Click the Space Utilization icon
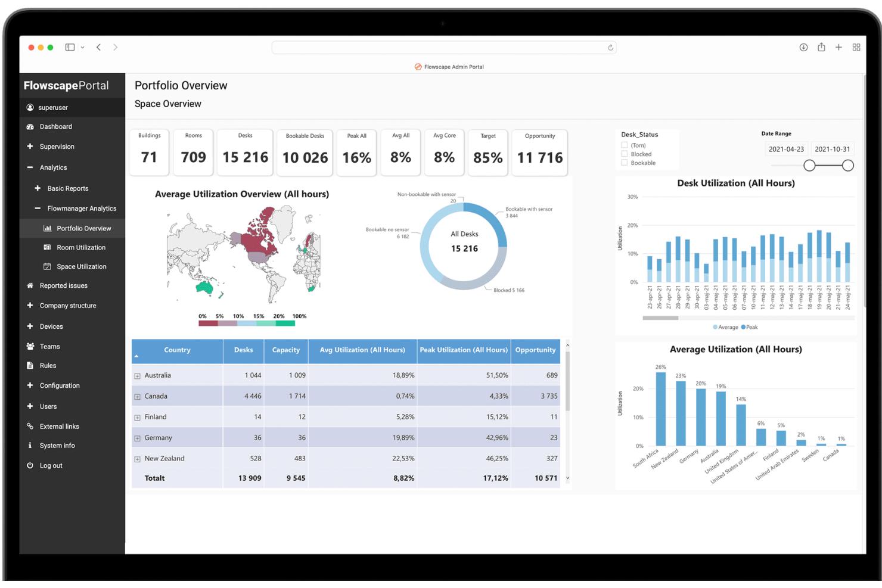The image size is (882, 588). [x=47, y=266]
